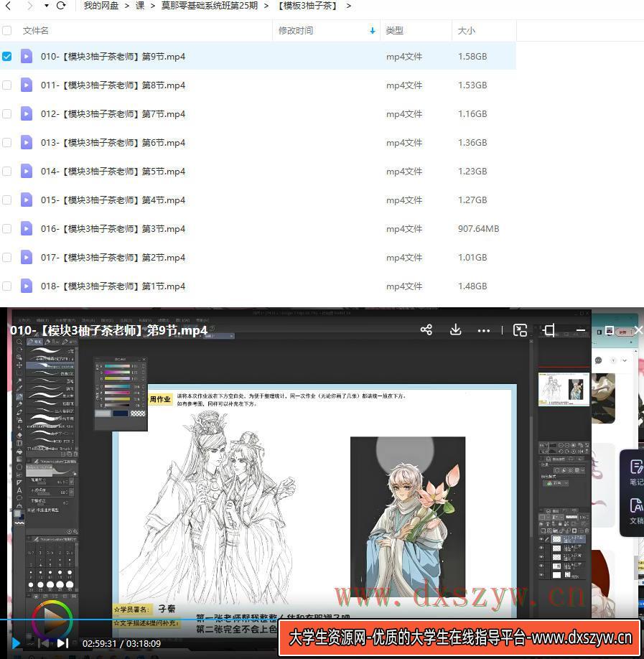Click video file icon for 第2节.mp4
Viewport: 644px width, 659px height.
[x=27, y=257]
